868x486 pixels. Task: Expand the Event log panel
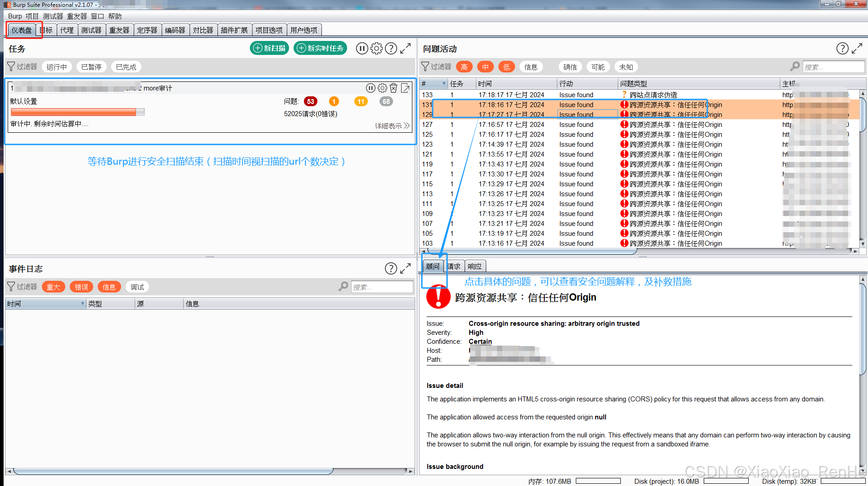406,268
